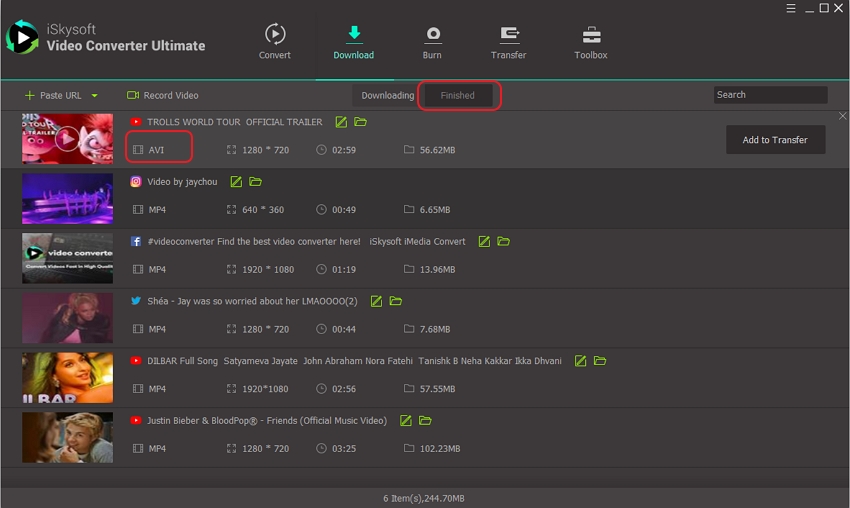Click the Record Video button
This screenshot has height=508, width=850.
click(162, 96)
